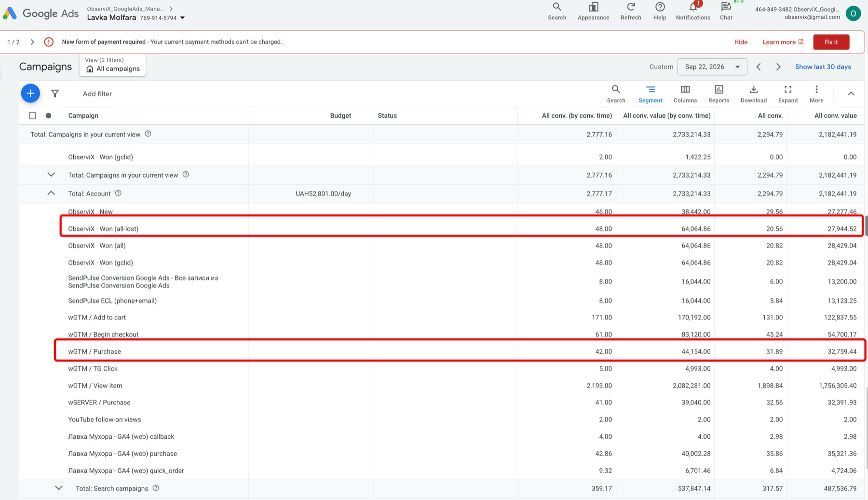868x500 pixels.
Task: Go to next date range
Action: point(778,67)
